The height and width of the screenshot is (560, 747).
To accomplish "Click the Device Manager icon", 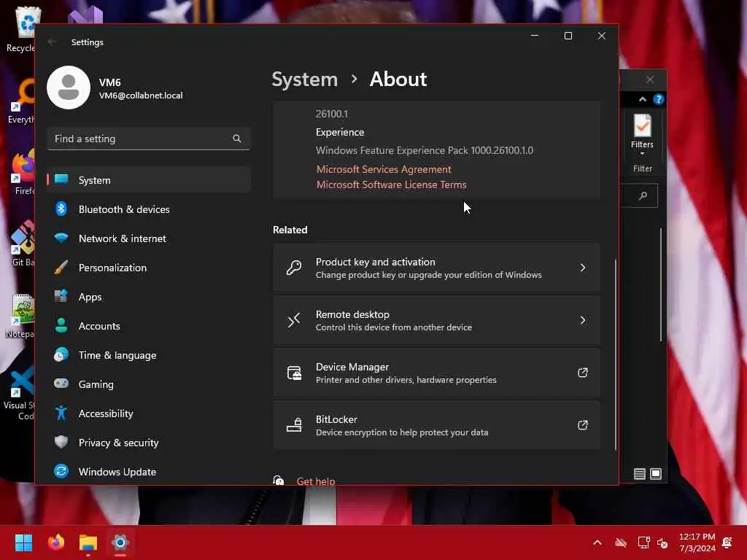I will pos(294,373).
